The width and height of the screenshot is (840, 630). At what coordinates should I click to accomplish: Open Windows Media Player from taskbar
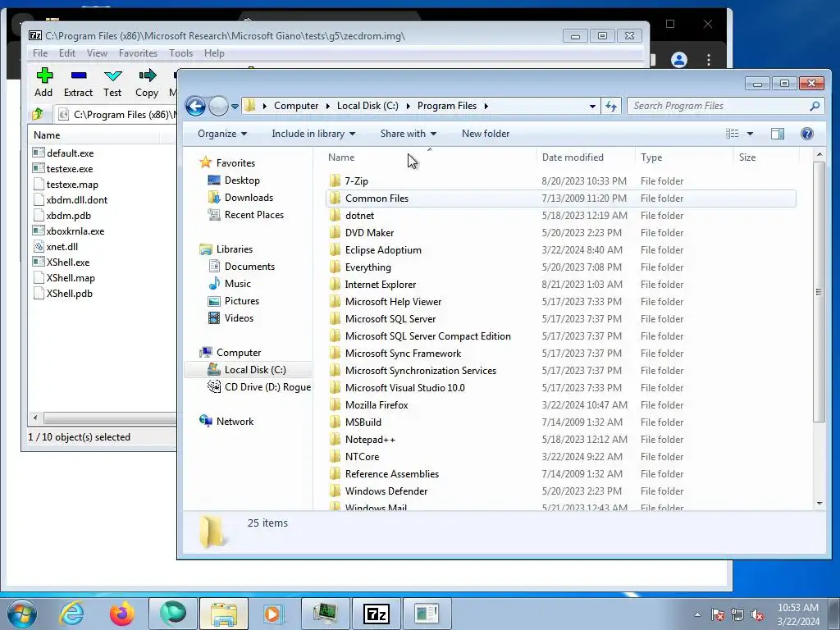273,614
